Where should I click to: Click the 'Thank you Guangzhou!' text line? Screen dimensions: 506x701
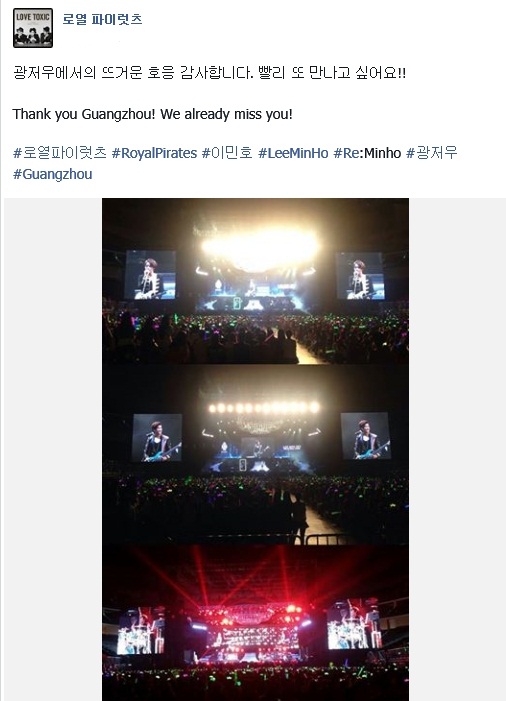(x=152, y=114)
